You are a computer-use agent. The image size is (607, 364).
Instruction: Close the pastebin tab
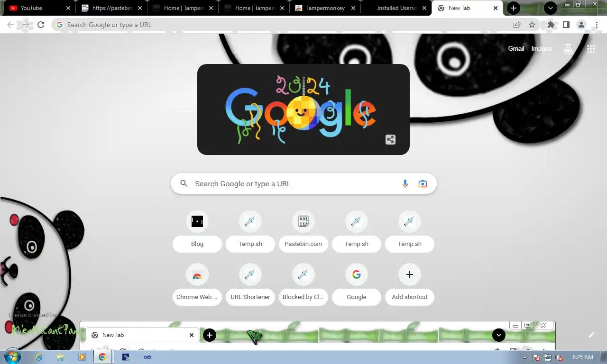(139, 8)
